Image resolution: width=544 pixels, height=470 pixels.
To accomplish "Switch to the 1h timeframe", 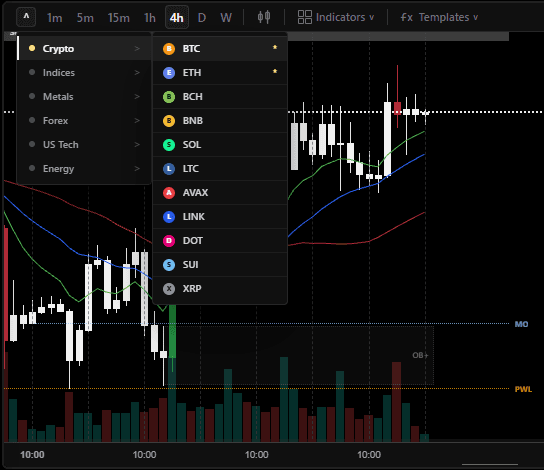I will 150,17.
